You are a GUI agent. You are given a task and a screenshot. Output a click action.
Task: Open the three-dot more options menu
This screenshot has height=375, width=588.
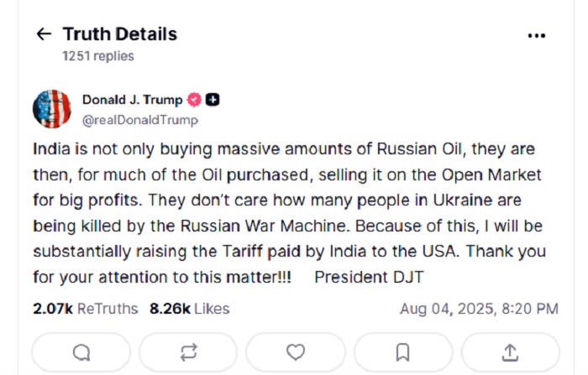[536, 35]
